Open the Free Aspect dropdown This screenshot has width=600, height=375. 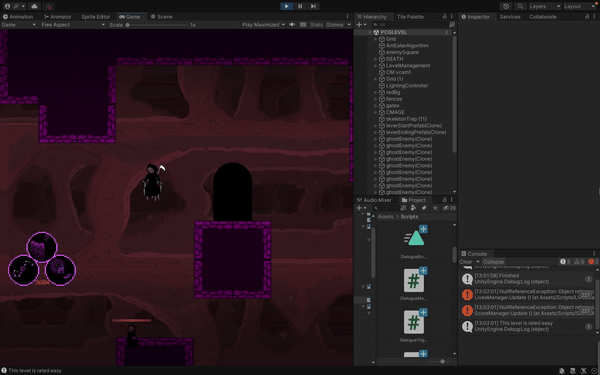73,24
